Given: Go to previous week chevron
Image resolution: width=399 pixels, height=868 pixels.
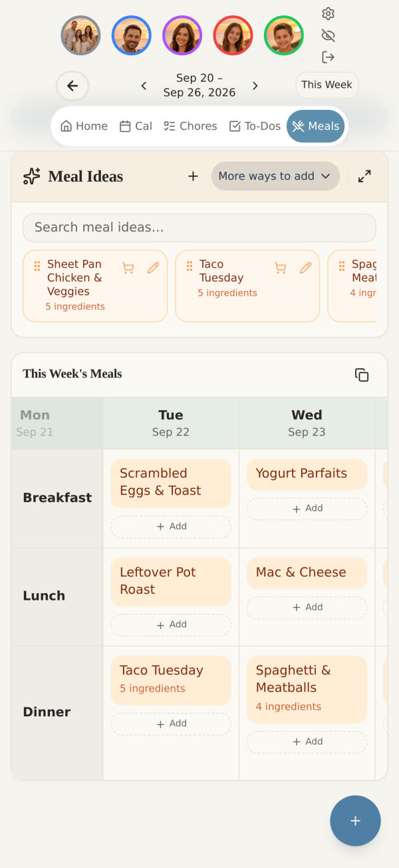Looking at the screenshot, I should coord(144,86).
